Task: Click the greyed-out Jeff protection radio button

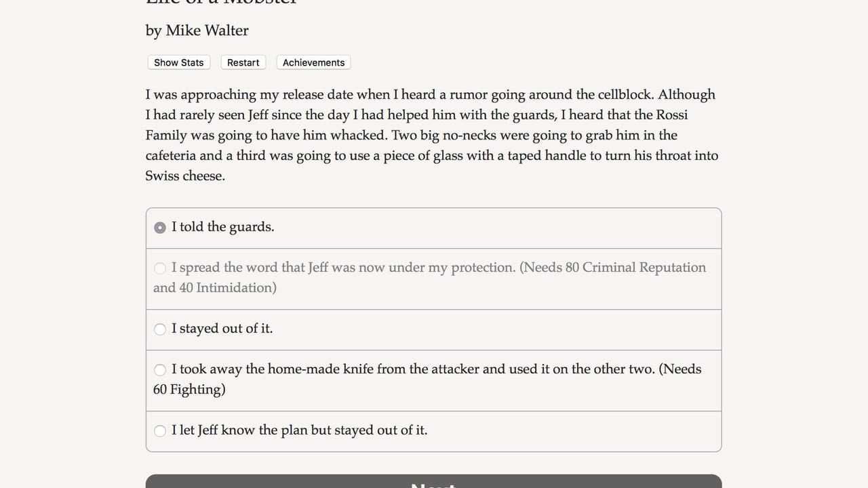Action: click(x=160, y=268)
